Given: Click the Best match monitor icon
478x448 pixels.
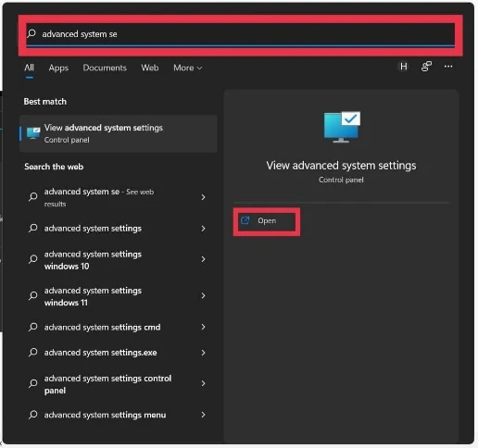Looking at the screenshot, I should click(x=33, y=133).
